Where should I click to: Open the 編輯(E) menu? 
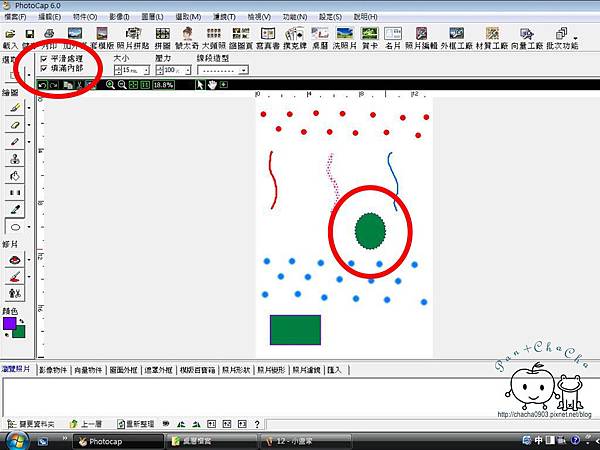[49, 17]
